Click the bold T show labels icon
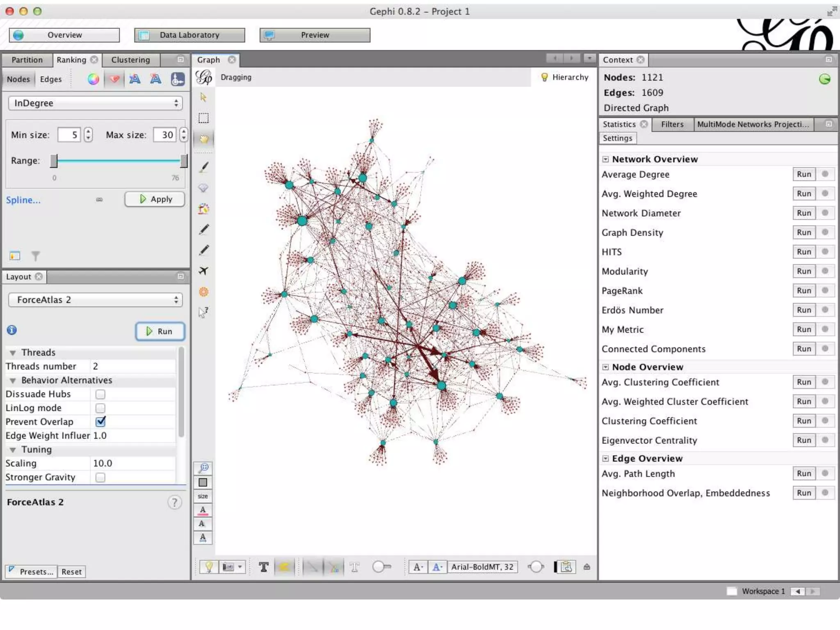This screenshot has width=840, height=630. (x=264, y=567)
